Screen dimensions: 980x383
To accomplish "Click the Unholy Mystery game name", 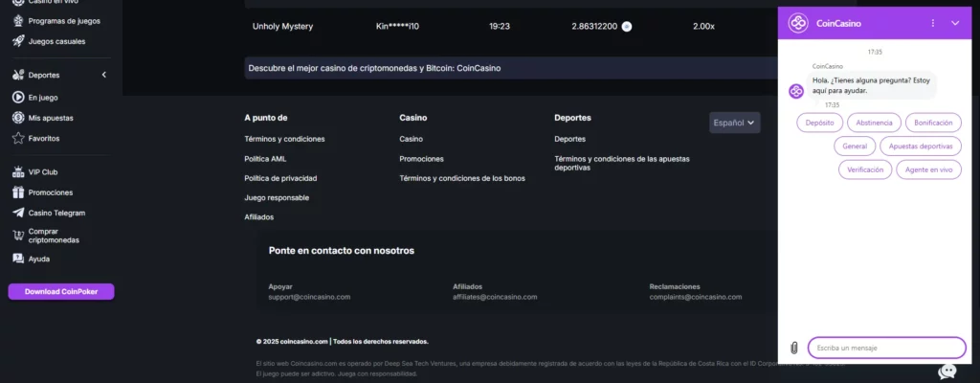I will pyautogui.click(x=282, y=26).
